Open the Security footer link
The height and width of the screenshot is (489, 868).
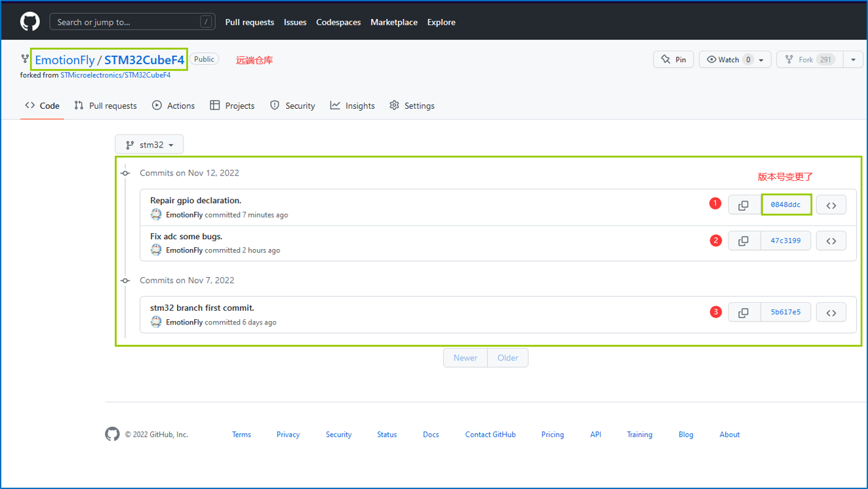(x=339, y=435)
